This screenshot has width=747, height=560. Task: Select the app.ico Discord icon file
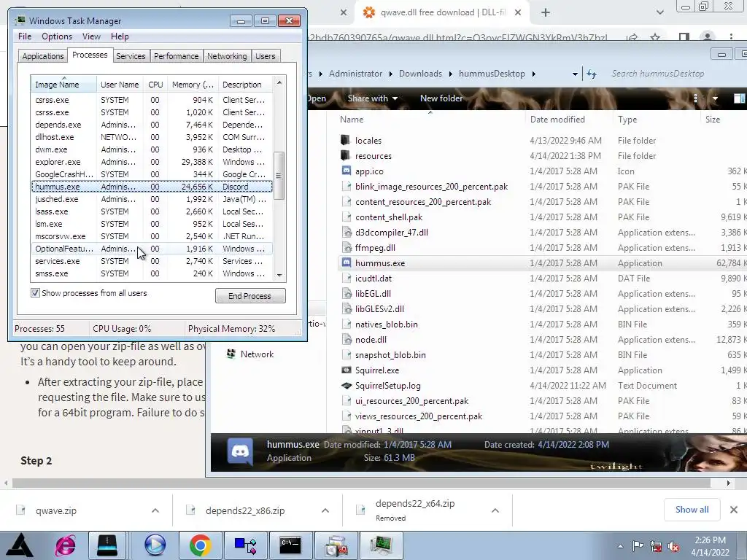[x=347, y=171]
